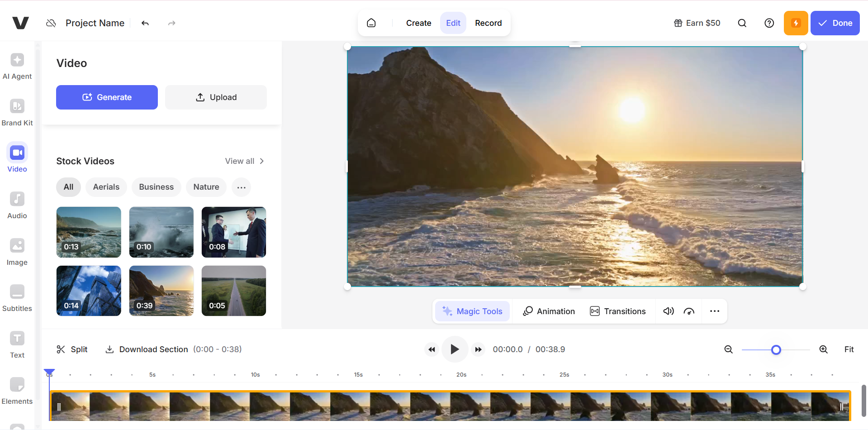Switch to the Create tab
This screenshot has width=868, height=430.
418,23
